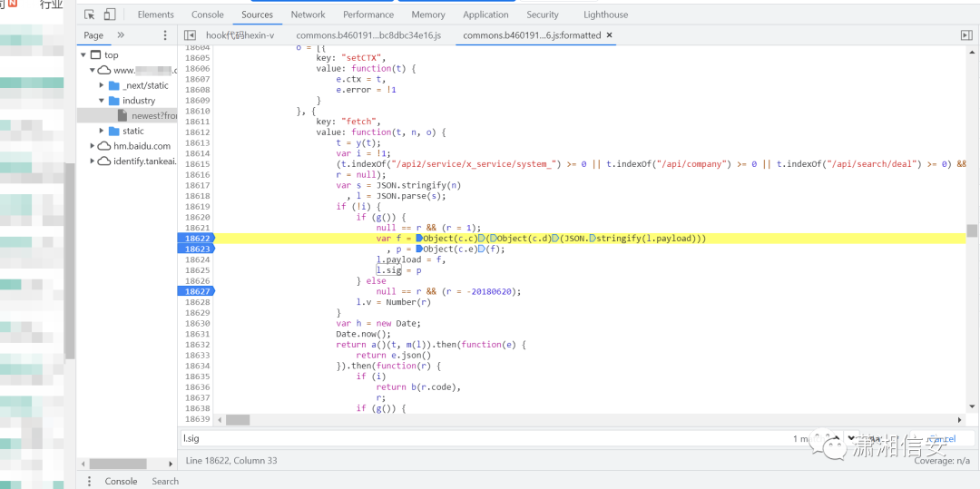This screenshot has width=980, height=489.
Task: Open the Console drawer tab at the bottom
Action: coord(121,481)
